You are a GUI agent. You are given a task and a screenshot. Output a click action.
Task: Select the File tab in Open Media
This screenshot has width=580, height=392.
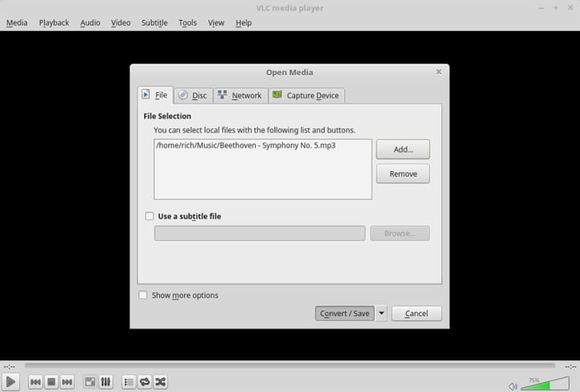tap(155, 95)
